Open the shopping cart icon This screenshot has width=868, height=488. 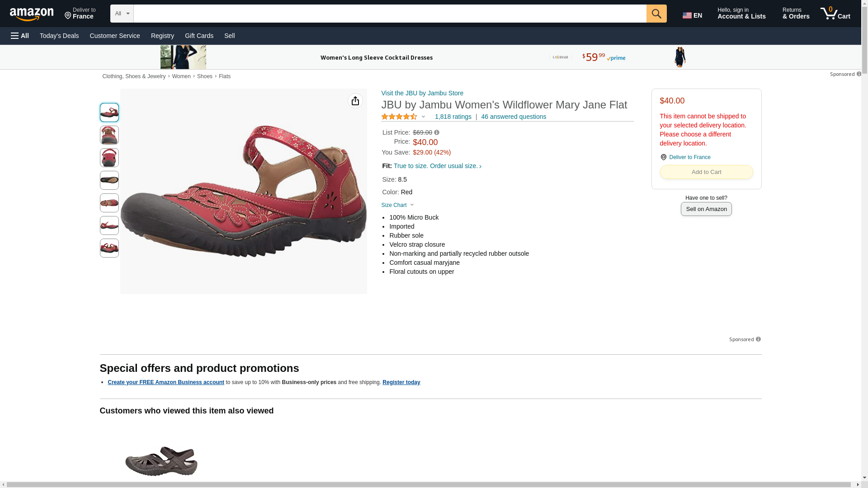click(x=835, y=14)
